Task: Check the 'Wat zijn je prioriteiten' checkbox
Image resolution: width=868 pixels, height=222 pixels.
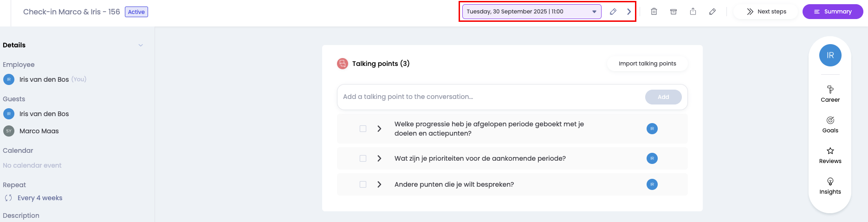Action: pyautogui.click(x=363, y=158)
